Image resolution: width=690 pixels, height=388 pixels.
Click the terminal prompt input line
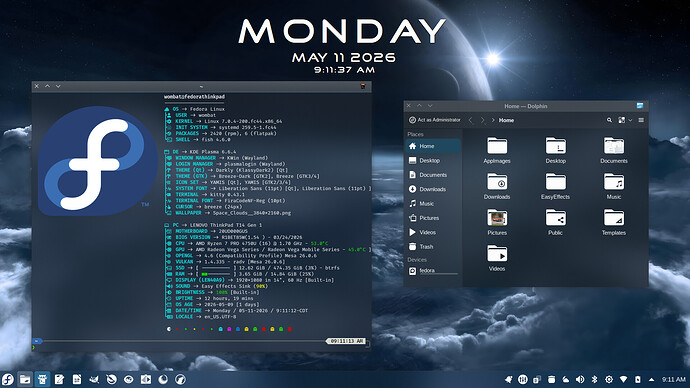click(x=201, y=348)
